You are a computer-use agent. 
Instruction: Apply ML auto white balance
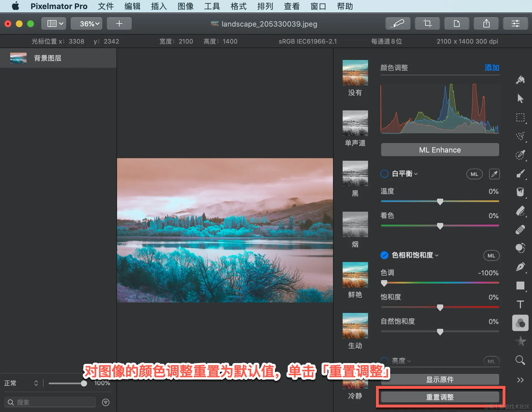pyautogui.click(x=474, y=174)
